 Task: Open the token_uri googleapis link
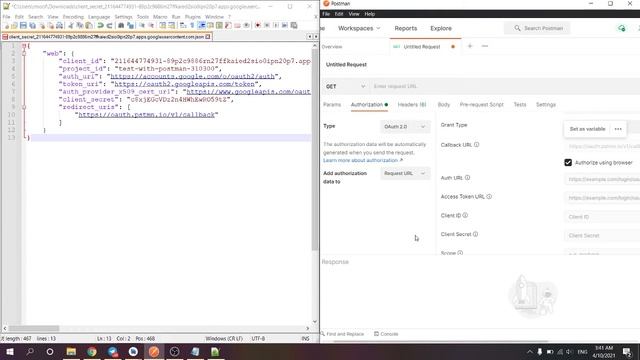(184, 84)
